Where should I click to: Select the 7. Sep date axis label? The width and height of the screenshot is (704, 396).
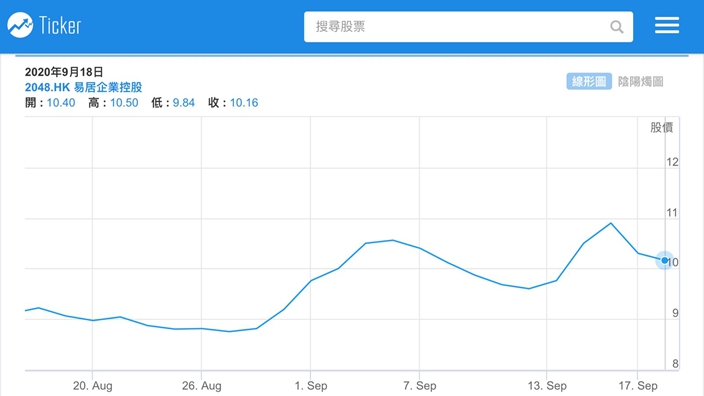click(x=419, y=386)
